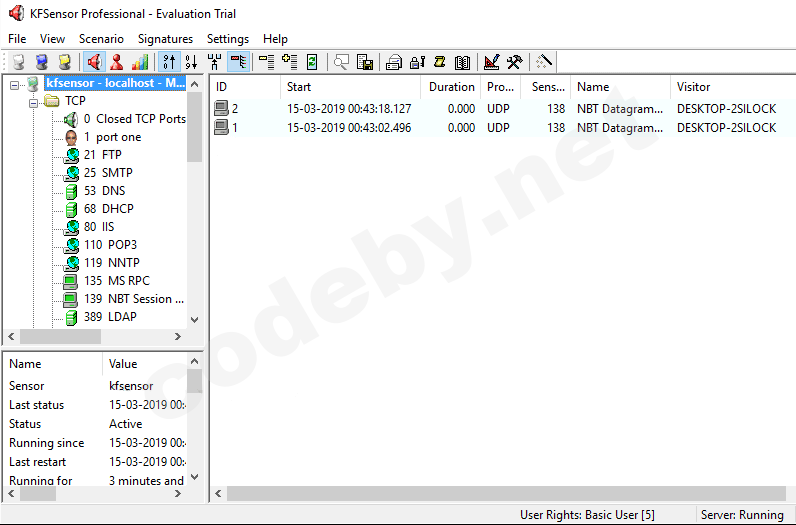Select the 139 NBT Session port
This screenshot has width=796, height=525.
point(134,299)
